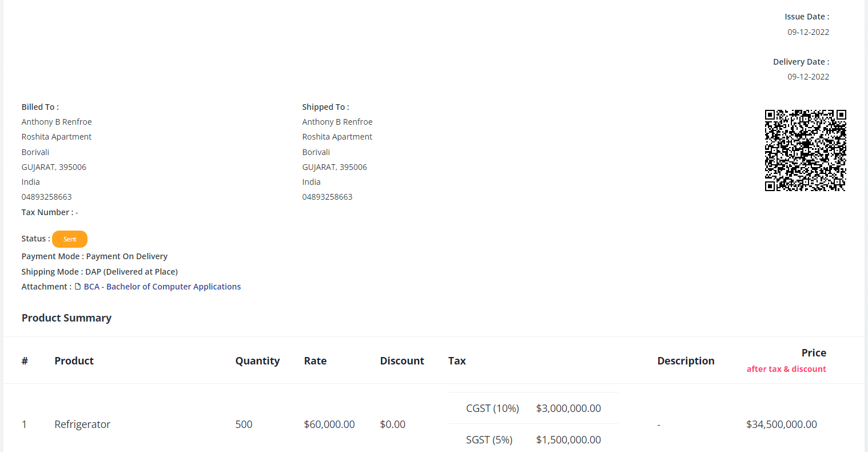The image size is (868, 452).
Task: Click the date under Issue Date
Action: (x=808, y=32)
